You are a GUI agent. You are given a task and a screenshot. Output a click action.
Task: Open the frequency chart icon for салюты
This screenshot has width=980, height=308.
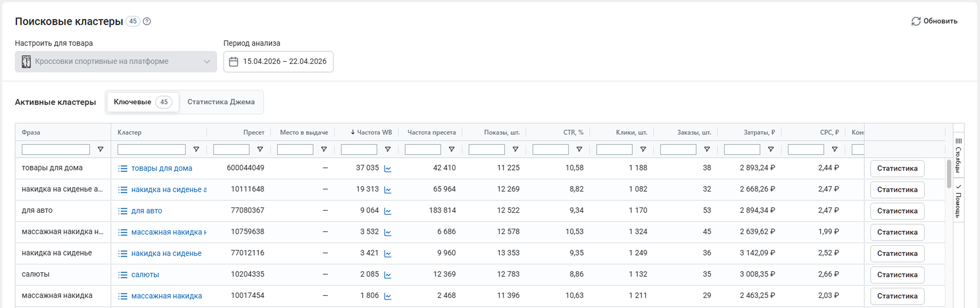click(x=388, y=275)
